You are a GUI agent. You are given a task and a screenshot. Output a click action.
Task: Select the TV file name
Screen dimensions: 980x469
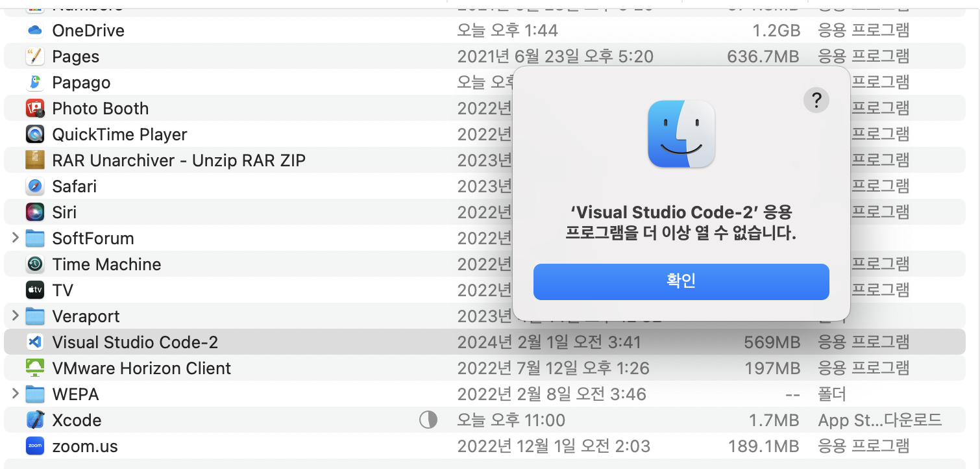pos(63,290)
